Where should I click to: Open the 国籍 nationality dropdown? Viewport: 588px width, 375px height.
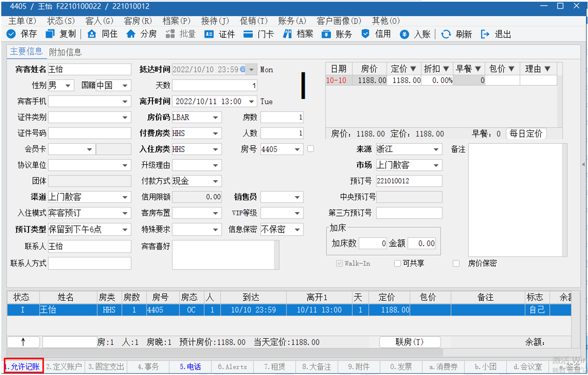(125, 86)
